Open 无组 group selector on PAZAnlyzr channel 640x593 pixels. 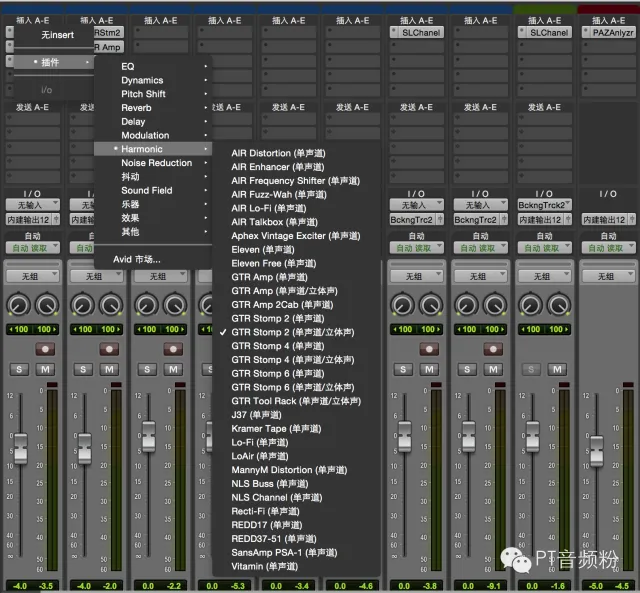pyautogui.click(x=609, y=276)
